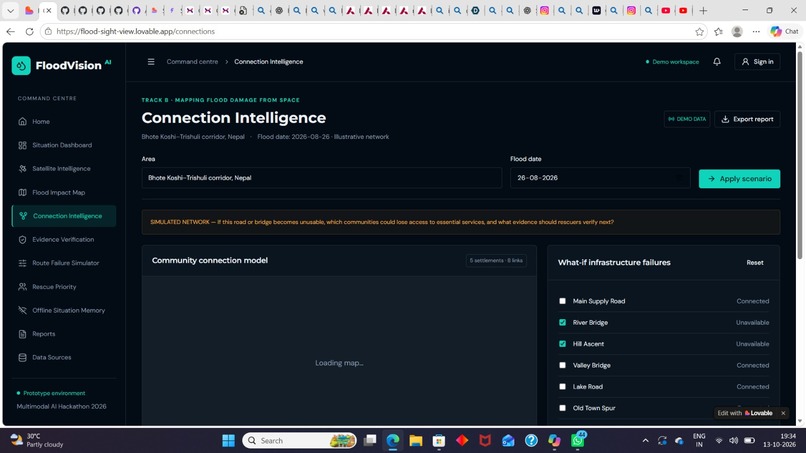Click the Offline Situation Memory icon

coord(22,310)
